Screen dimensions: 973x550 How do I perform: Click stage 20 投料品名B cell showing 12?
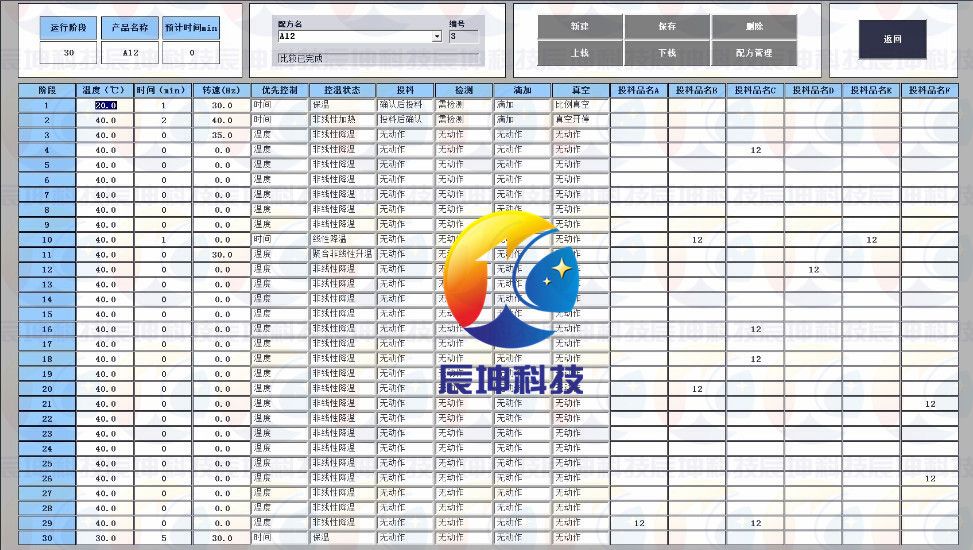tap(697, 389)
